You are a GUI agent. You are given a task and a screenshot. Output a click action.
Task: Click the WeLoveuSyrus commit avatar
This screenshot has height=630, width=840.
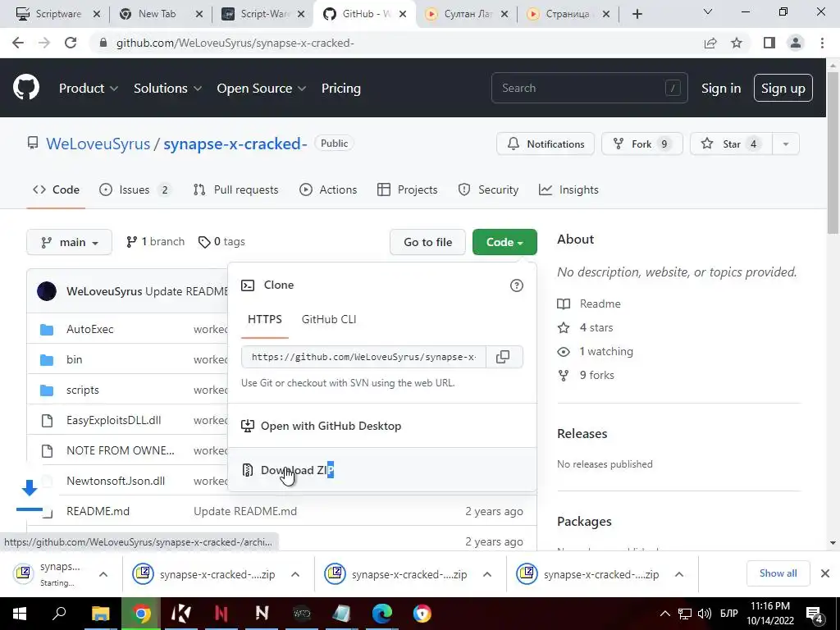point(47,291)
